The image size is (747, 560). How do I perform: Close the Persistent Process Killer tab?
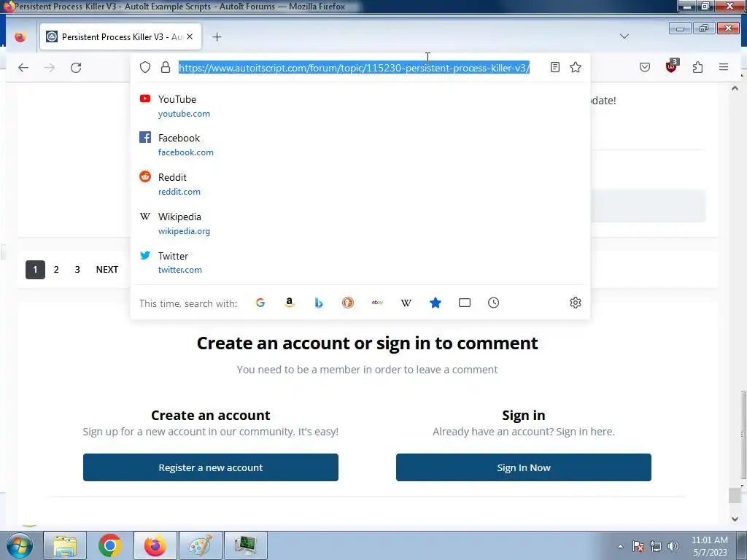190,36
